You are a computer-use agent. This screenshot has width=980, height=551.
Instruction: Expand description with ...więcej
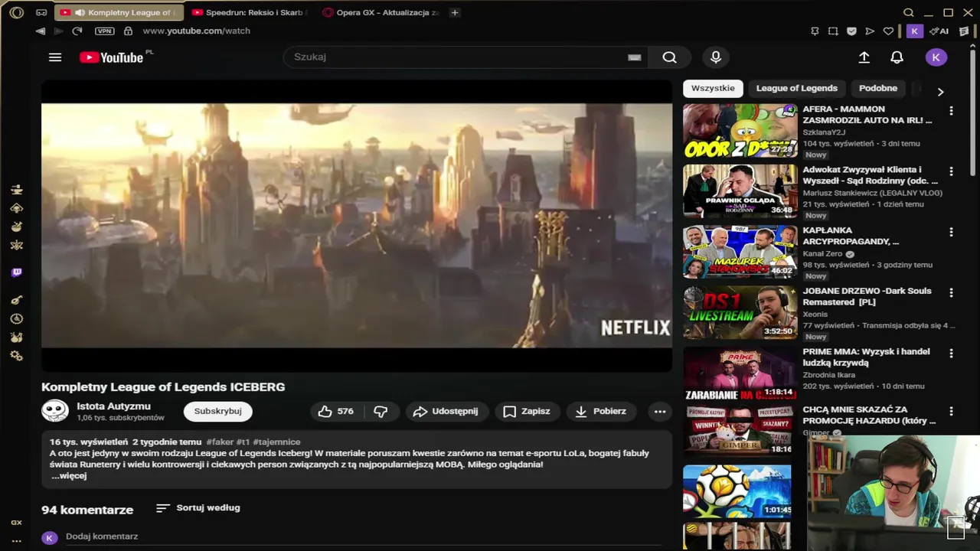coord(69,476)
